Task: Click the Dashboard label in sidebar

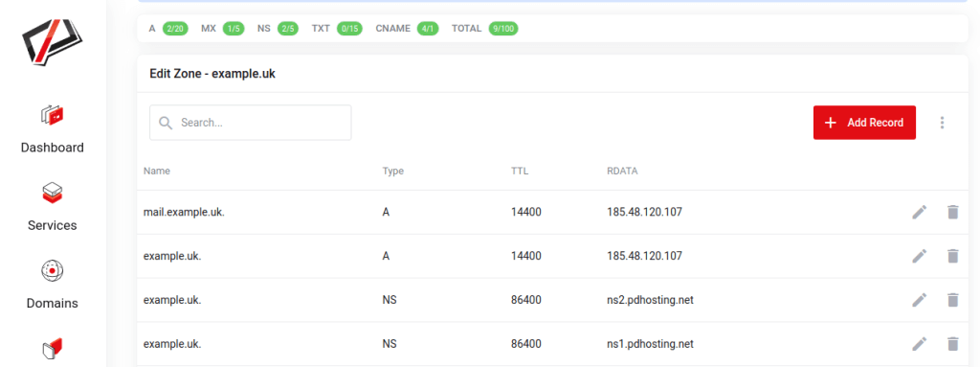Action: coord(53,148)
